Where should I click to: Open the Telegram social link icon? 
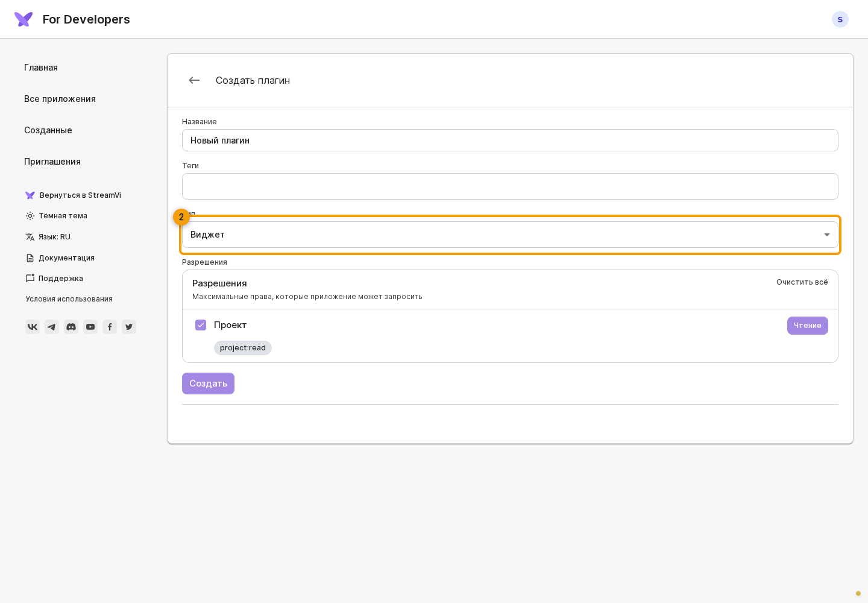(x=52, y=327)
